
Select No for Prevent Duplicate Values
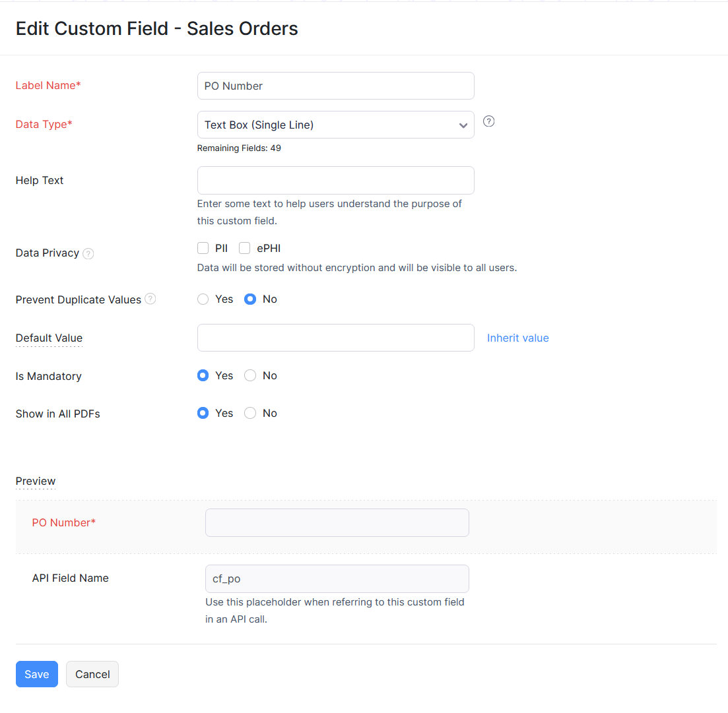click(250, 299)
